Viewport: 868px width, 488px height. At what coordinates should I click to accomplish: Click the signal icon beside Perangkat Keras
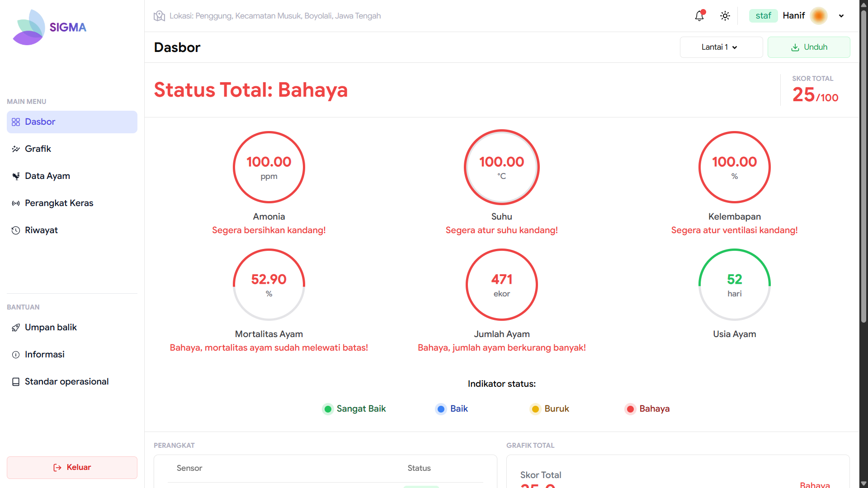[16, 203]
